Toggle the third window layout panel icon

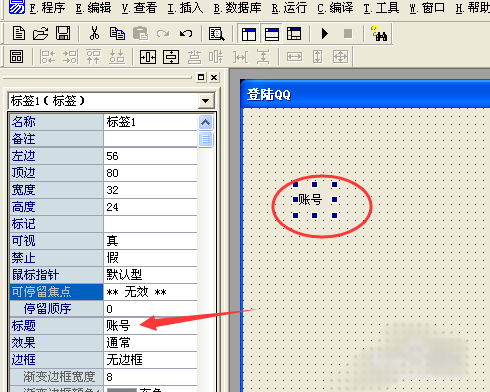[294, 34]
